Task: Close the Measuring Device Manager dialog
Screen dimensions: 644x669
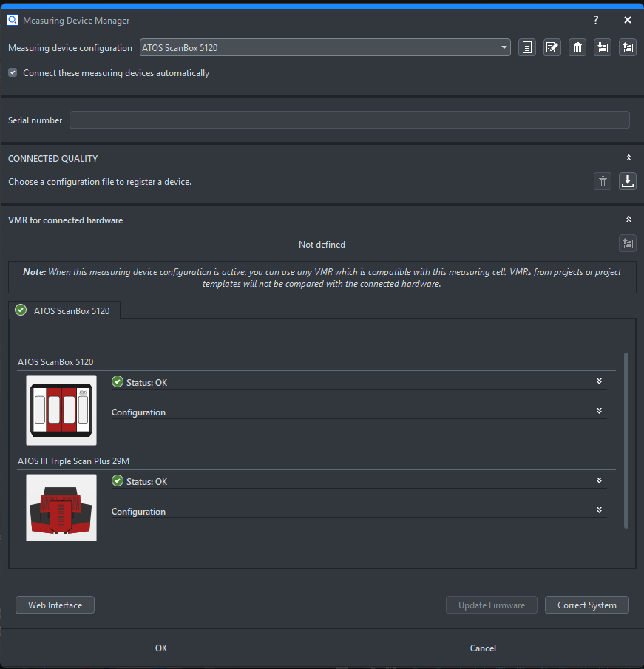Action: [x=627, y=20]
